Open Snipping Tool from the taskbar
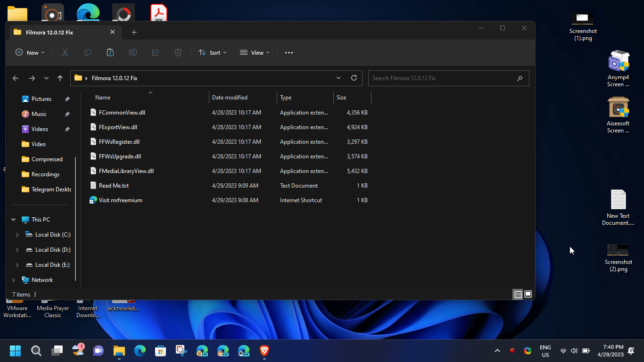This screenshot has height=362, width=644. (182, 351)
